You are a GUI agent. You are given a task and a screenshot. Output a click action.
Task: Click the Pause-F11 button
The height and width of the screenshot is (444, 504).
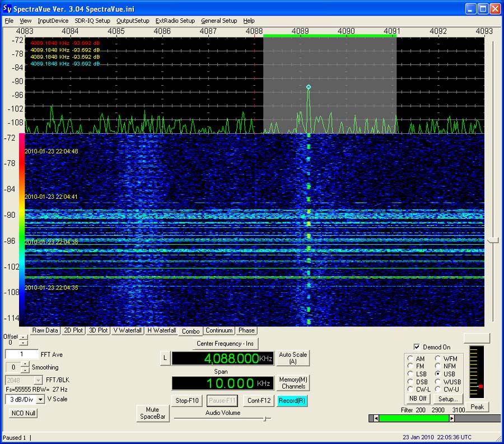point(222,401)
